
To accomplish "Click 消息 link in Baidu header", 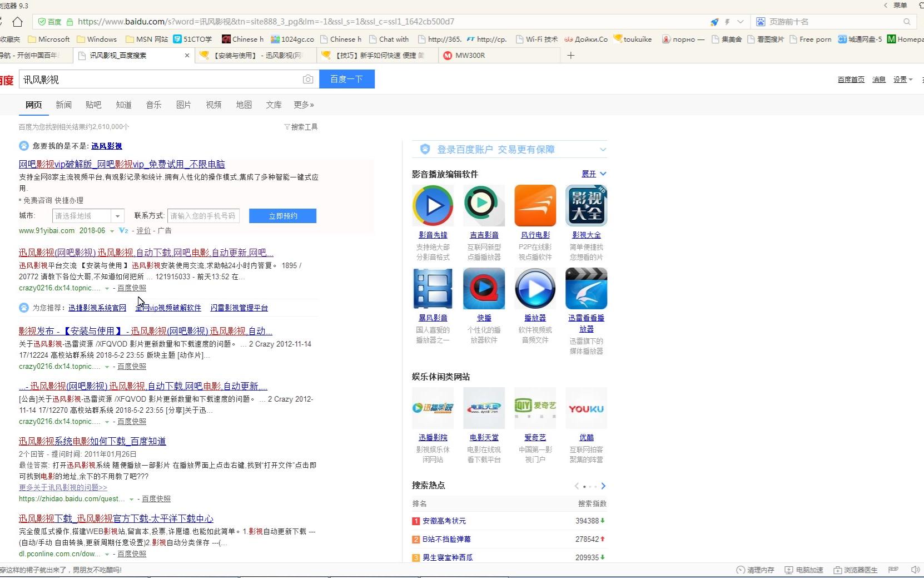I will click(879, 80).
